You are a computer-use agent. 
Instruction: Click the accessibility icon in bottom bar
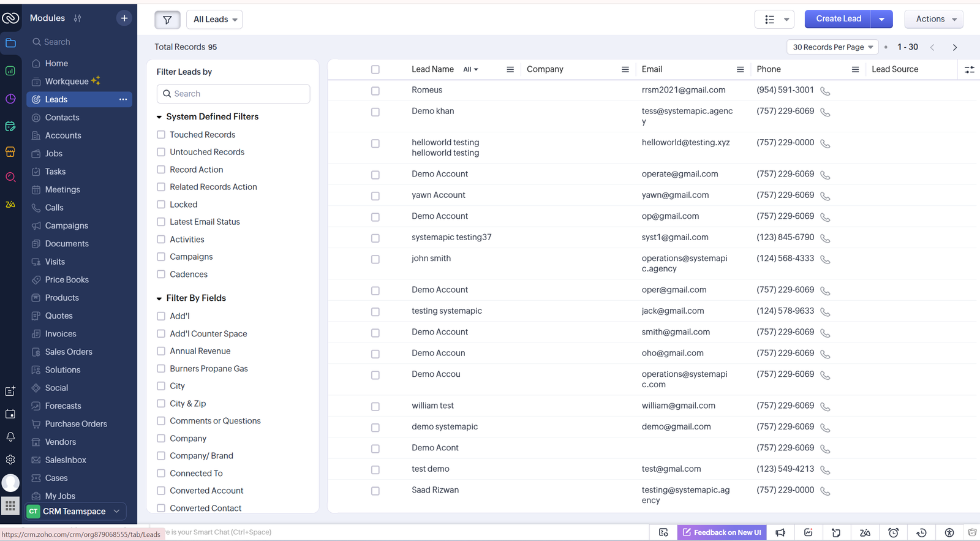coord(949,532)
